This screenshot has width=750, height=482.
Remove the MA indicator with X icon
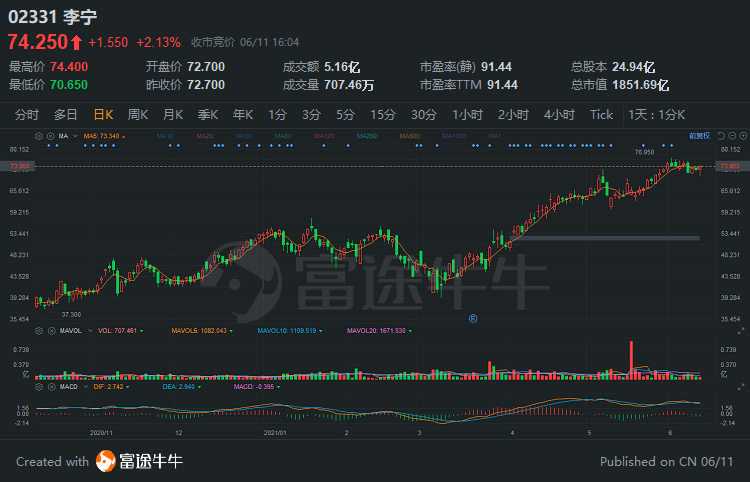(x=51, y=136)
